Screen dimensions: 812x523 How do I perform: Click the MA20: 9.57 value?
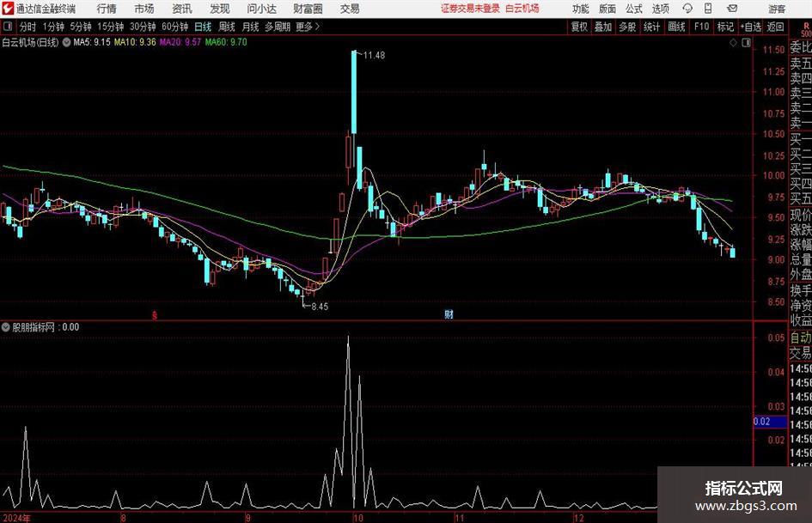(x=180, y=42)
